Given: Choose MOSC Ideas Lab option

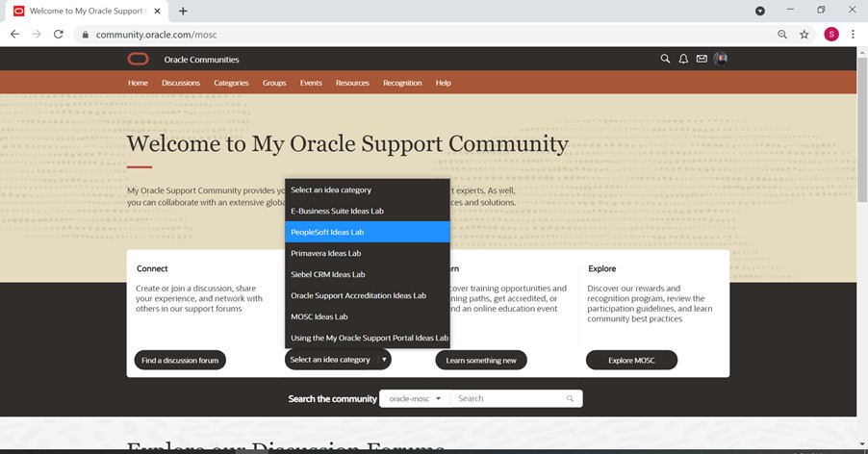Looking at the screenshot, I should point(367,316).
